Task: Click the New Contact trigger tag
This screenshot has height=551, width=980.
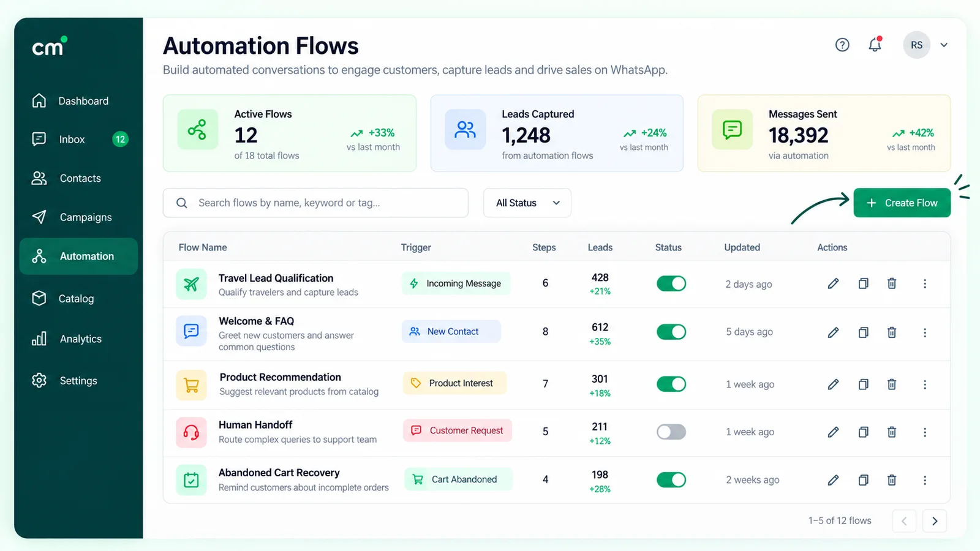Action: click(451, 331)
